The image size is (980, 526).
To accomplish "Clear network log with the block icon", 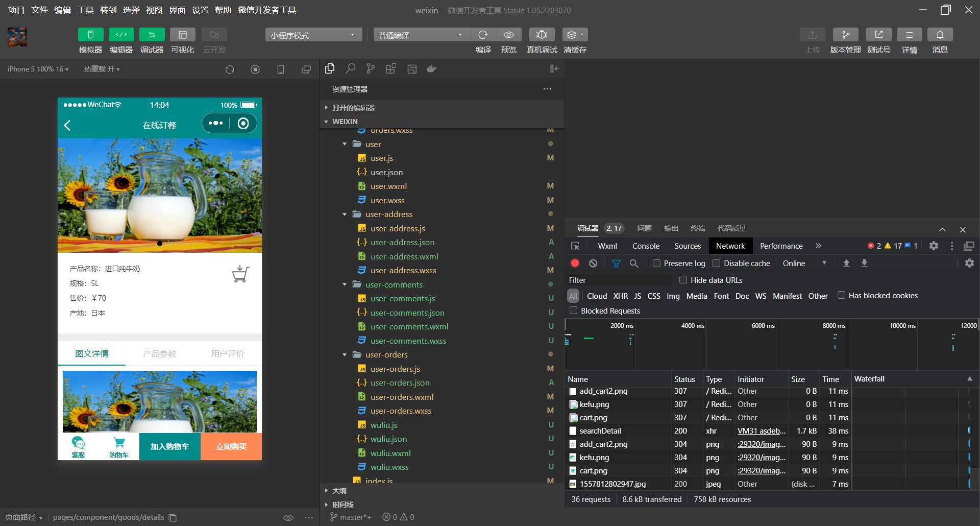I will pos(593,264).
